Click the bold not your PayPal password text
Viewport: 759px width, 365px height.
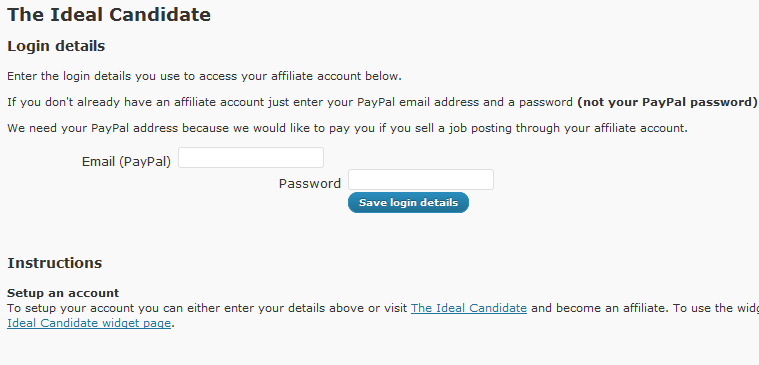coord(668,103)
